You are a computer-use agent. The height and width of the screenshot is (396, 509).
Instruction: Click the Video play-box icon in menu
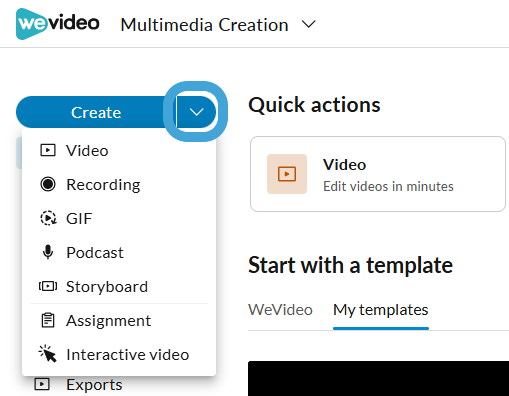[x=48, y=150]
